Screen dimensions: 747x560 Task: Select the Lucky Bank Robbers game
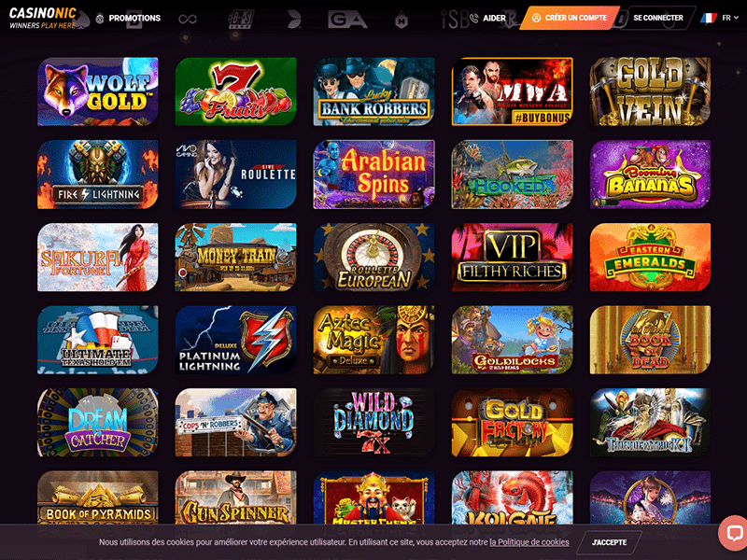click(374, 91)
